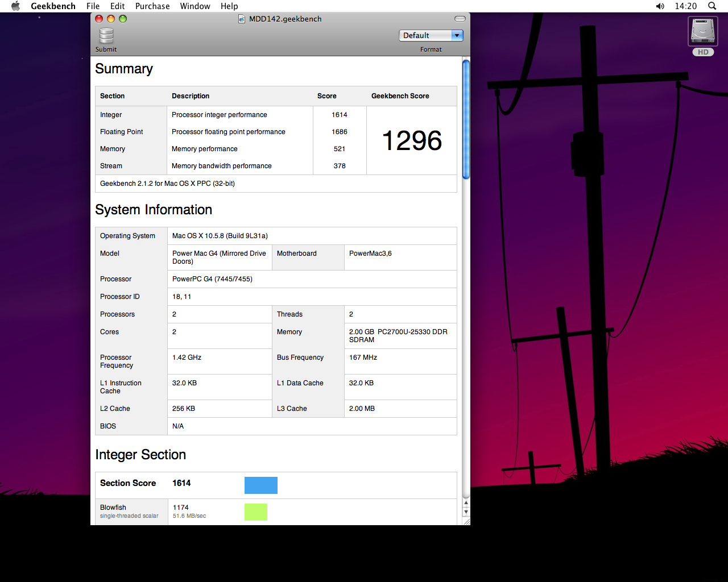
Task: Open the Edit menu
Action: click(x=117, y=6)
